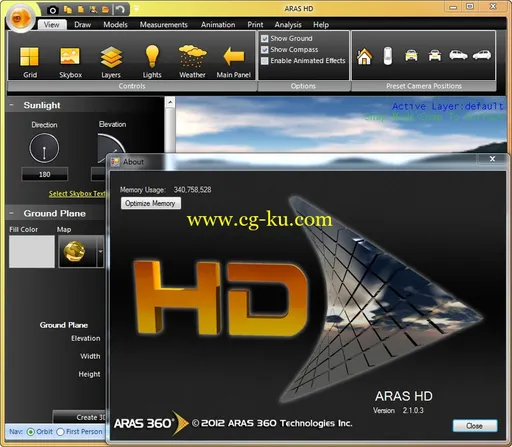
Task: Click Close button in About dialog
Action: pyautogui.click(x=475, y=426)
